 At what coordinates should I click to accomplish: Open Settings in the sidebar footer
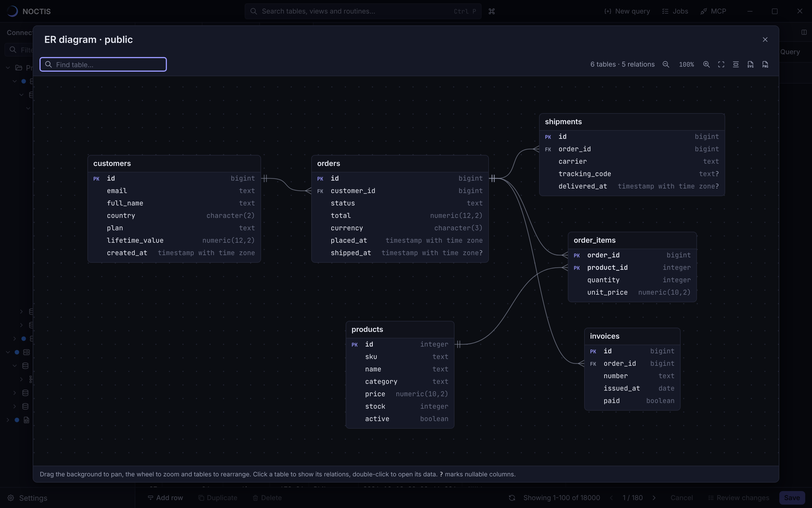coord(28,498)
